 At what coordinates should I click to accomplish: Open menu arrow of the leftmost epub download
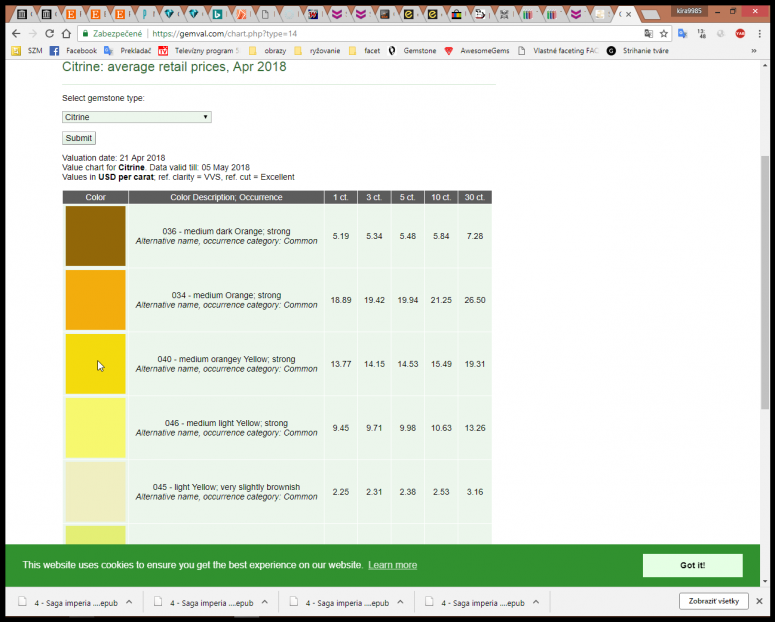pos(129,602)
